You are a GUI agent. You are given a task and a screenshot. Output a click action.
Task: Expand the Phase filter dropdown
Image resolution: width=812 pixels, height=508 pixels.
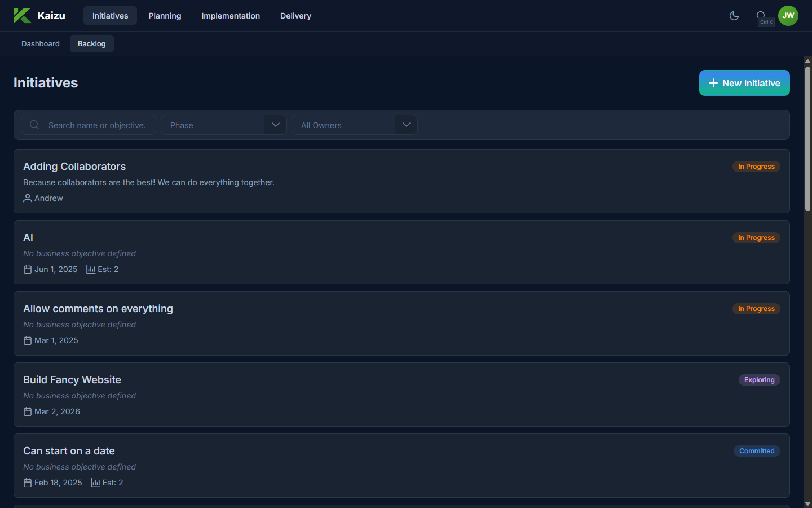[275, 125]
